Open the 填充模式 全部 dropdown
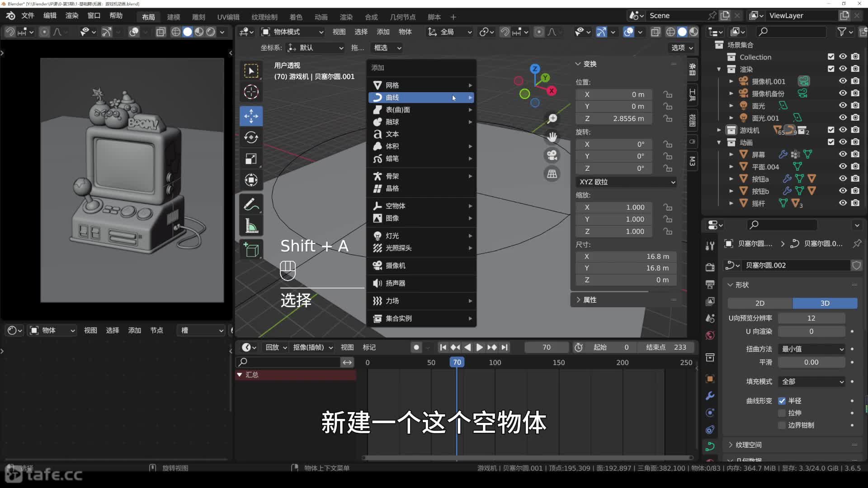This screenshot has height=488, width=868. (x=812, y=381)
